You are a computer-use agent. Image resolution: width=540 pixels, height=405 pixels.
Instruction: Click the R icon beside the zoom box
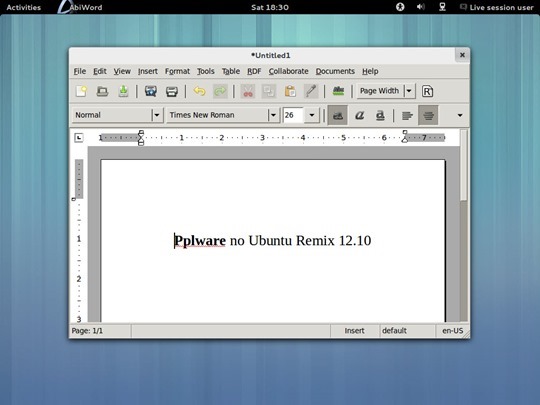pos(427,91)
